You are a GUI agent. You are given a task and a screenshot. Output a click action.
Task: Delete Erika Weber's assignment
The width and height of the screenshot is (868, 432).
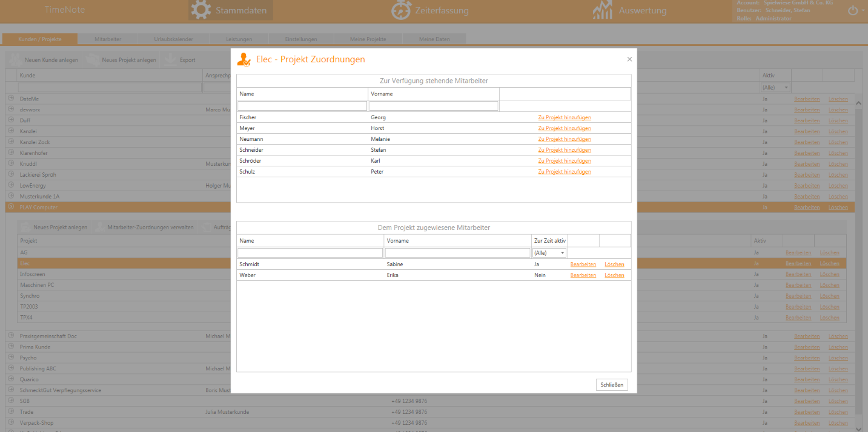614,275
